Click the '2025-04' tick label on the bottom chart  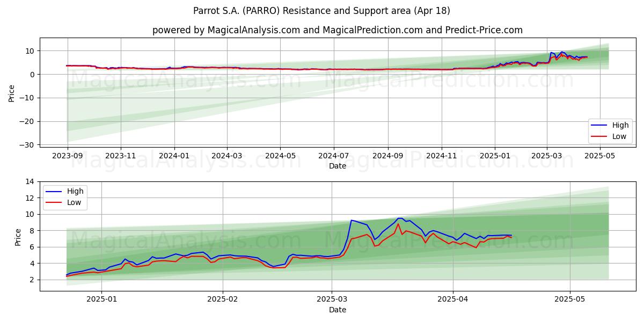coord(453,299)
